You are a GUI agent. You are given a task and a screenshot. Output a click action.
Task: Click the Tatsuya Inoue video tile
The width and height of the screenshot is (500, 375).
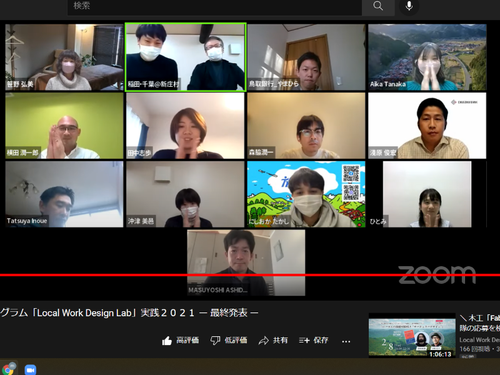pos(64,194)
